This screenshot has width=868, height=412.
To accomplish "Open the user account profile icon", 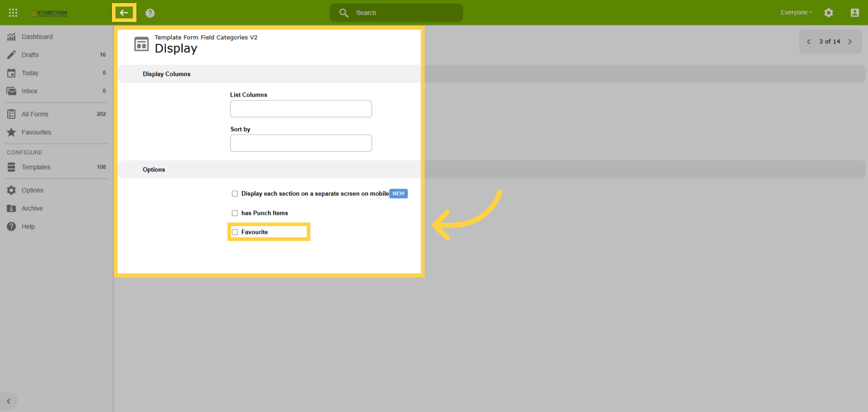I will click(x=855, y=13).
